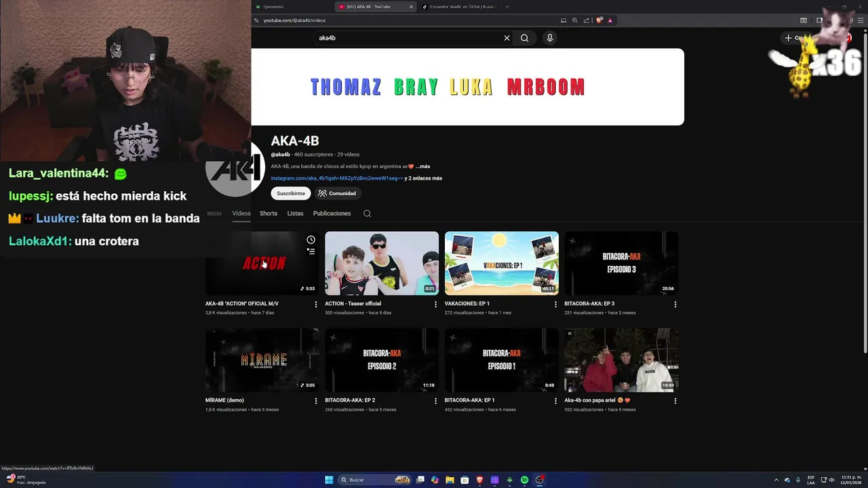868x488 pixels.
Task: Open Microsoft Store from taskbar
Action: coord(465,480)
